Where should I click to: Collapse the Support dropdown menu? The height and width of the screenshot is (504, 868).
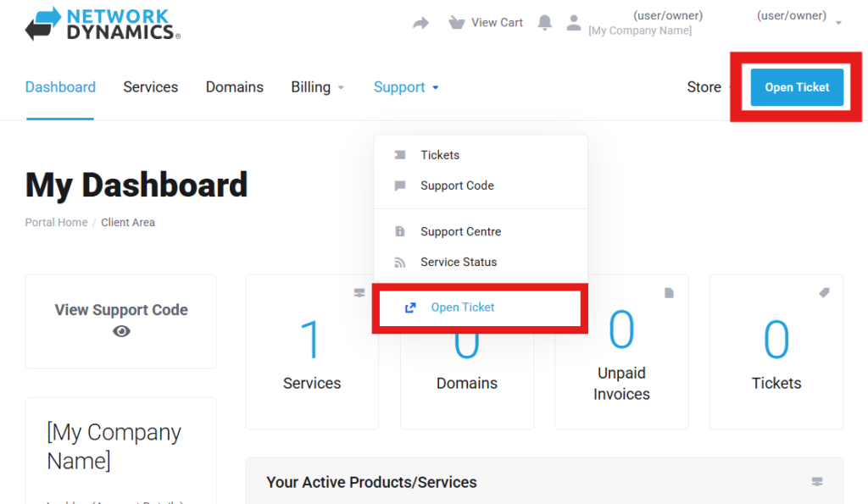406,87
